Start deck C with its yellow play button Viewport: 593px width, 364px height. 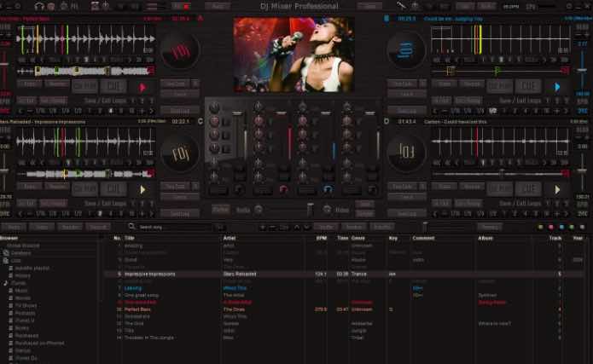click(142, 189)
